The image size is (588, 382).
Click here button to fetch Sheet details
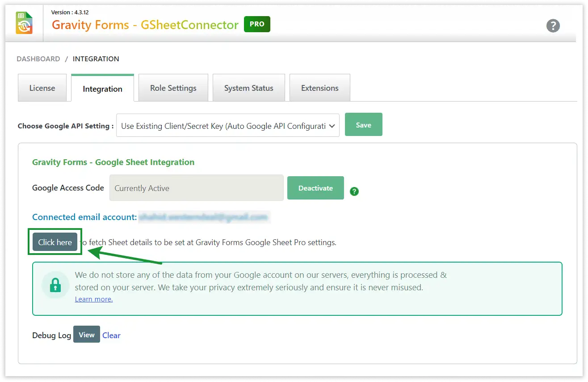[x=55, y=242]
